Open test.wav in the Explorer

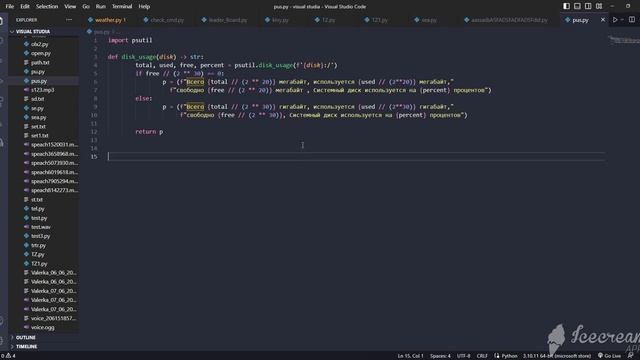click(41, 227)
